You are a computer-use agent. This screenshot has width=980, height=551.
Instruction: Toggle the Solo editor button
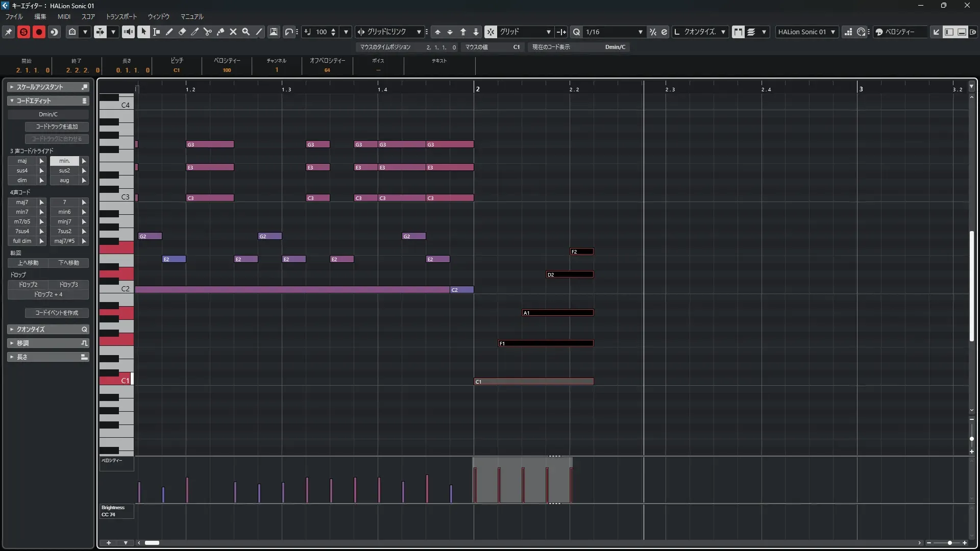click(x=23, y=32)
